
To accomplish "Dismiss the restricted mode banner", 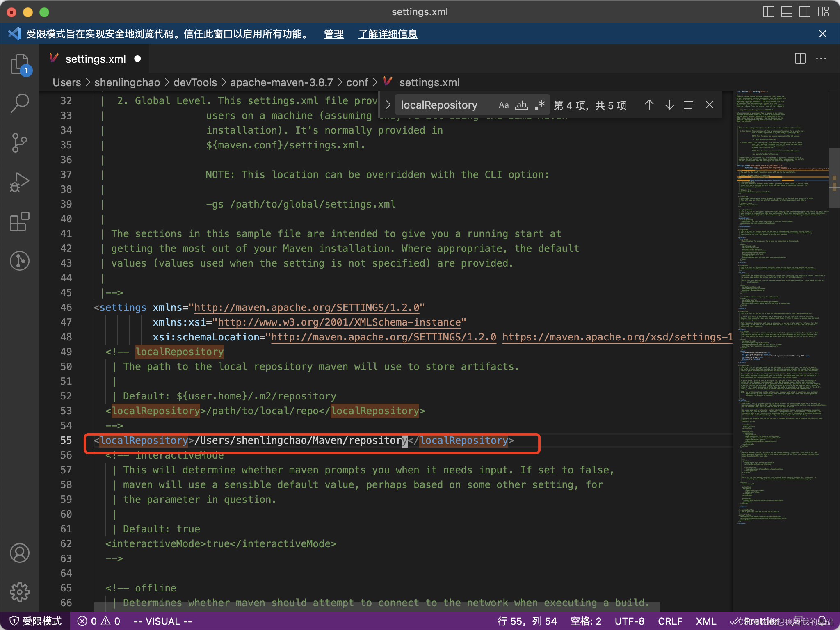I will point(822,34).
